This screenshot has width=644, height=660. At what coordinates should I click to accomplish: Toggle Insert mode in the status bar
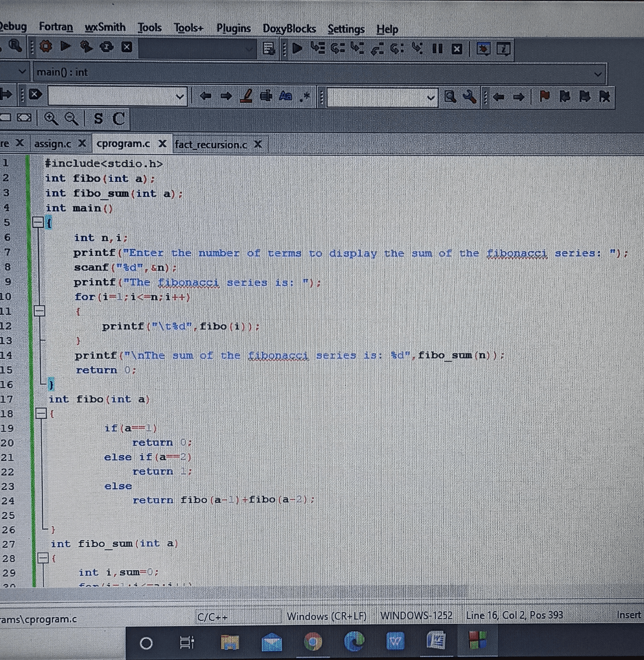point(628,615)
